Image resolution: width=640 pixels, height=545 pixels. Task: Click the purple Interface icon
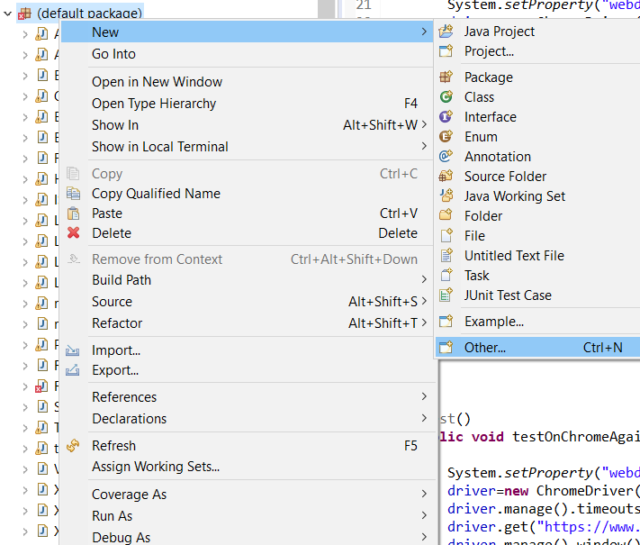446,117
